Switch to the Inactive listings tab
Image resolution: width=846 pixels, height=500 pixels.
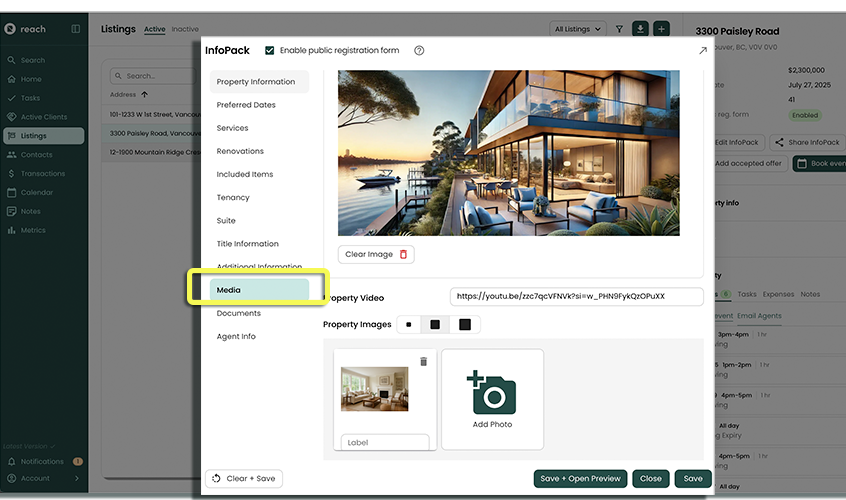pyautogui.click(x=185, y=30)
